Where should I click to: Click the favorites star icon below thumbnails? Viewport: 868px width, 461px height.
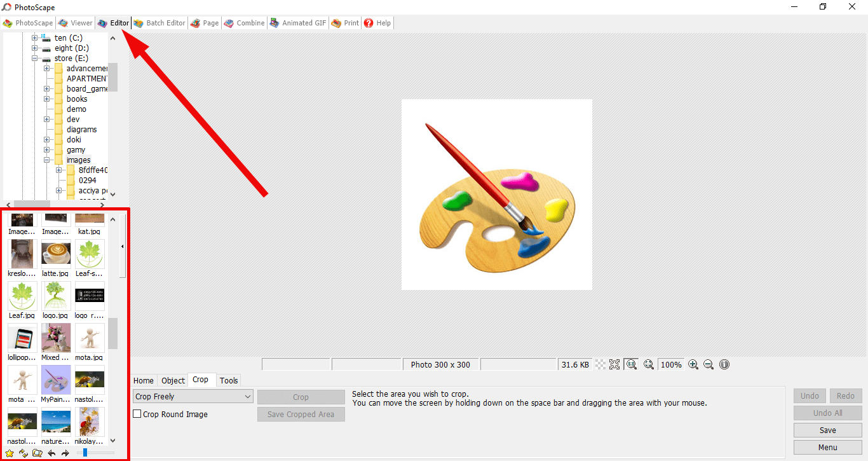[10, 453]
